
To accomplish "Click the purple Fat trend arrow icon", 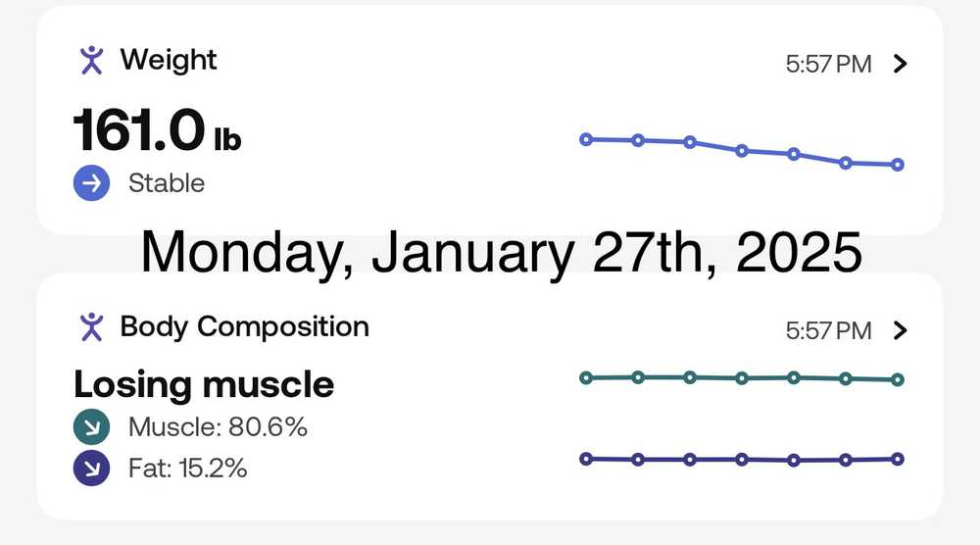I will coord(91,469).
